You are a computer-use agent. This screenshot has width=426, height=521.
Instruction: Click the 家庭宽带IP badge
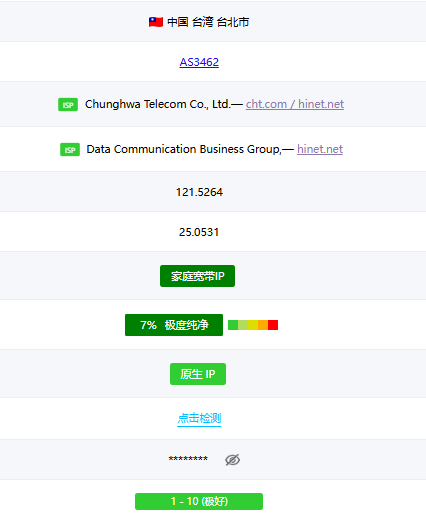coord(197,276)
